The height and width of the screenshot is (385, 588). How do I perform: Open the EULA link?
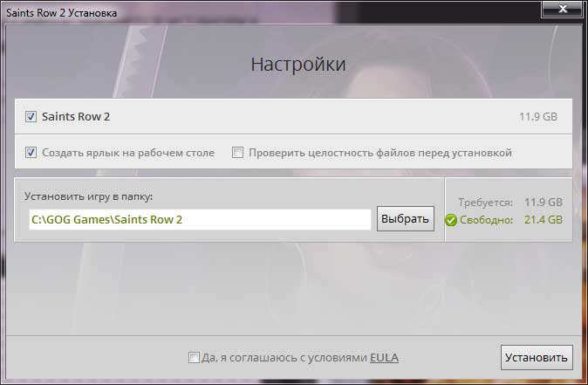tap(384, 358)
